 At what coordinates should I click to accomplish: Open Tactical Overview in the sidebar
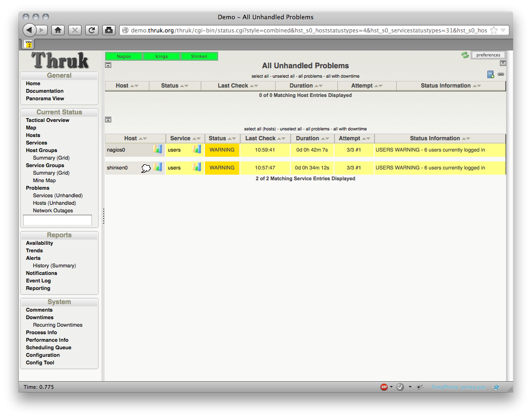coord(48,120)
